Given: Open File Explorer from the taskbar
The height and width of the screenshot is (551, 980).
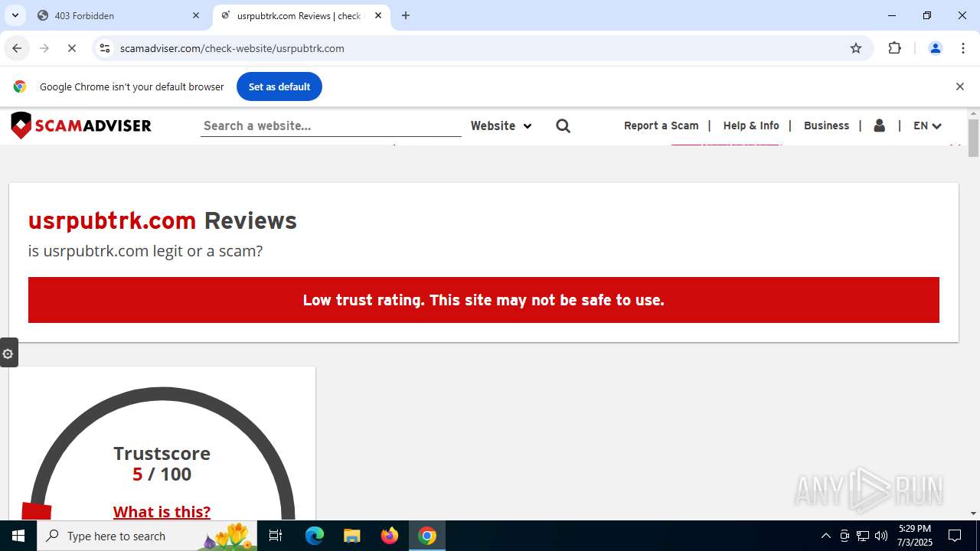Looking at the screenshot, I should [352, 536].
